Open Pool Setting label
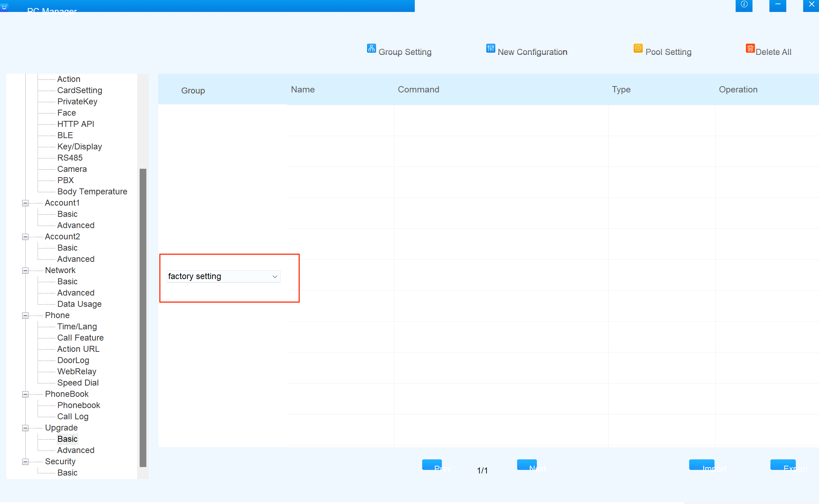Image resolution: width=819 pixels, height=504 pixels. click(x=668, y=52)
